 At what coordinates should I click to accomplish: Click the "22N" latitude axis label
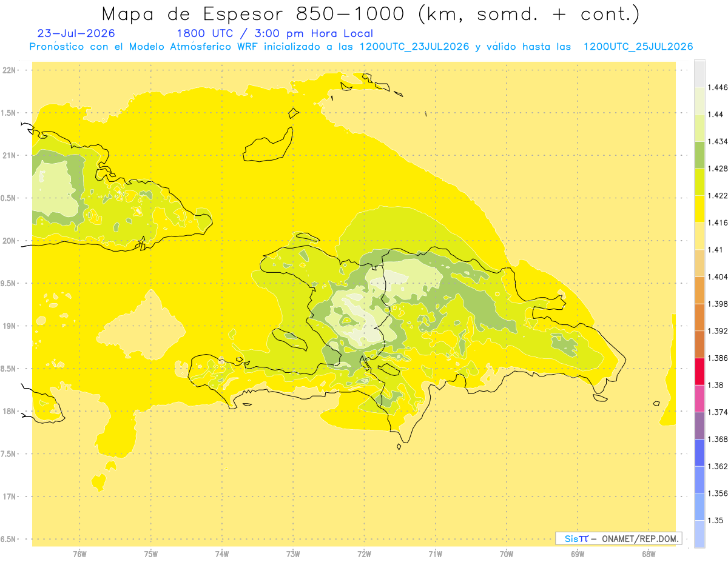click(9, 70)
